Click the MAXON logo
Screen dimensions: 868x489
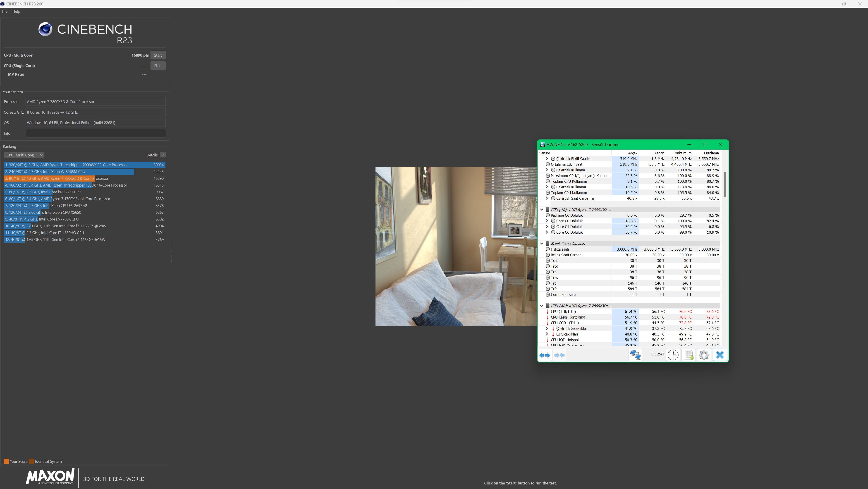(50, 477)
